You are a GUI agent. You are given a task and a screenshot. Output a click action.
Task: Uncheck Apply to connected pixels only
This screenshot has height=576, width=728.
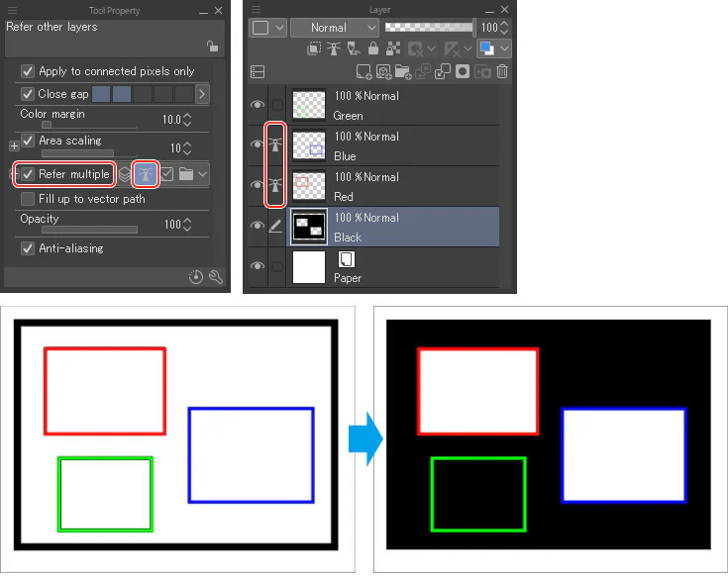[x=28, y=71]
